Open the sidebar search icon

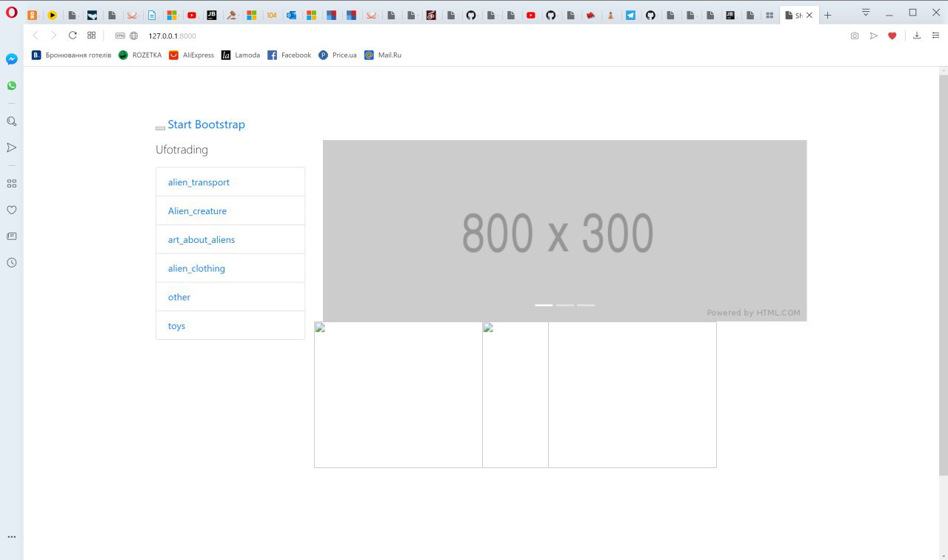point(12,121)
